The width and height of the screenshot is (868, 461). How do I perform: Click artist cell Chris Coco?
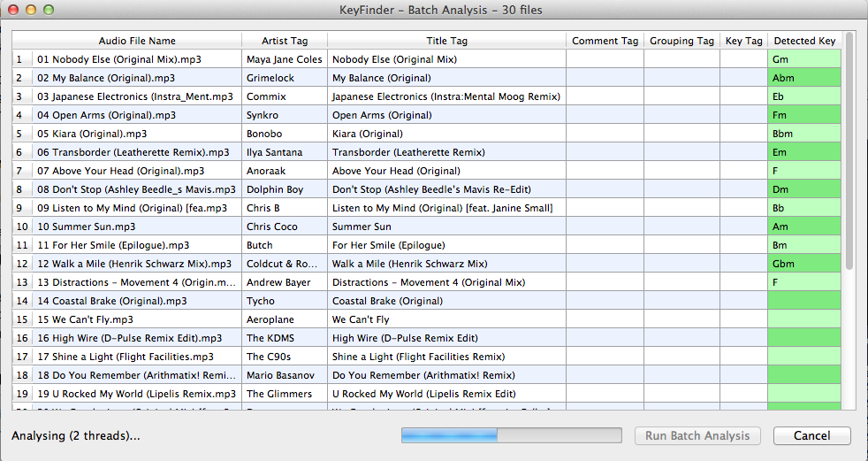click(x=285, y=226)
